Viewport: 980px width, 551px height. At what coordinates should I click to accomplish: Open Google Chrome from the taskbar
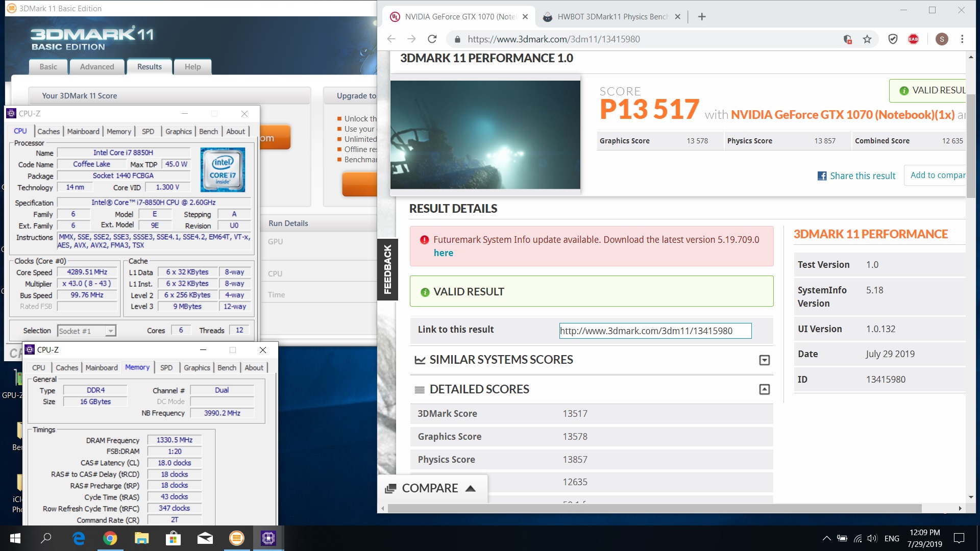[x=110, y=538]
